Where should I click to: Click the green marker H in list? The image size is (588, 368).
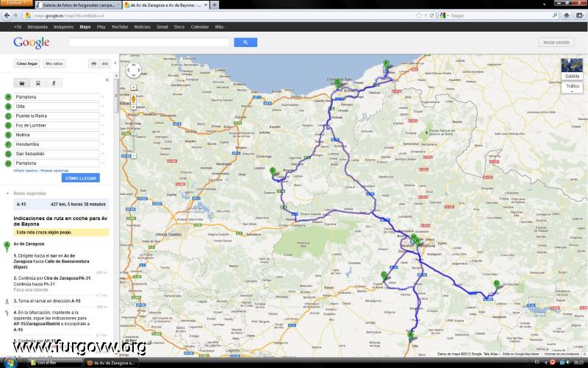tap(8, 163)
